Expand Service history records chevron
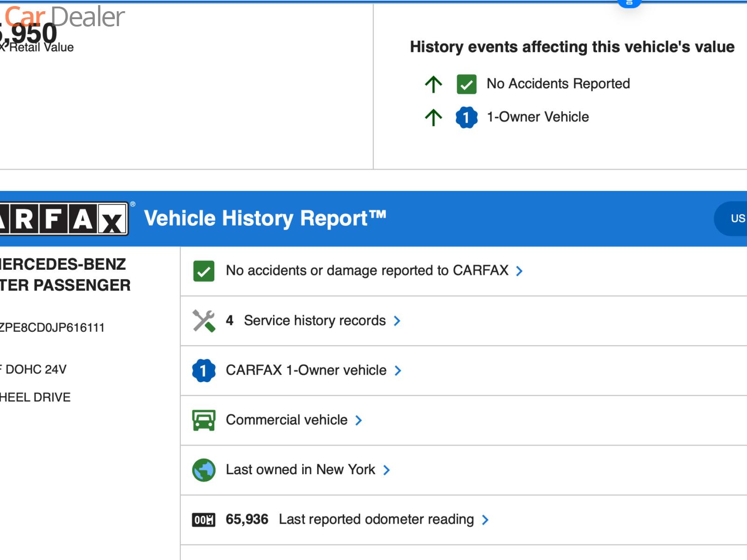 (x=397, y=321)
